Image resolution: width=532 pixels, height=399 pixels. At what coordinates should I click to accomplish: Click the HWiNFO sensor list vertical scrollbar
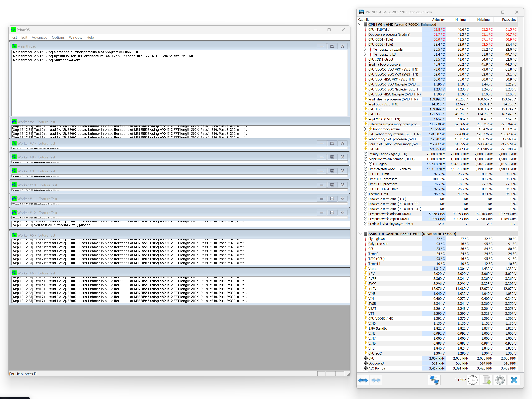(521, 107)
